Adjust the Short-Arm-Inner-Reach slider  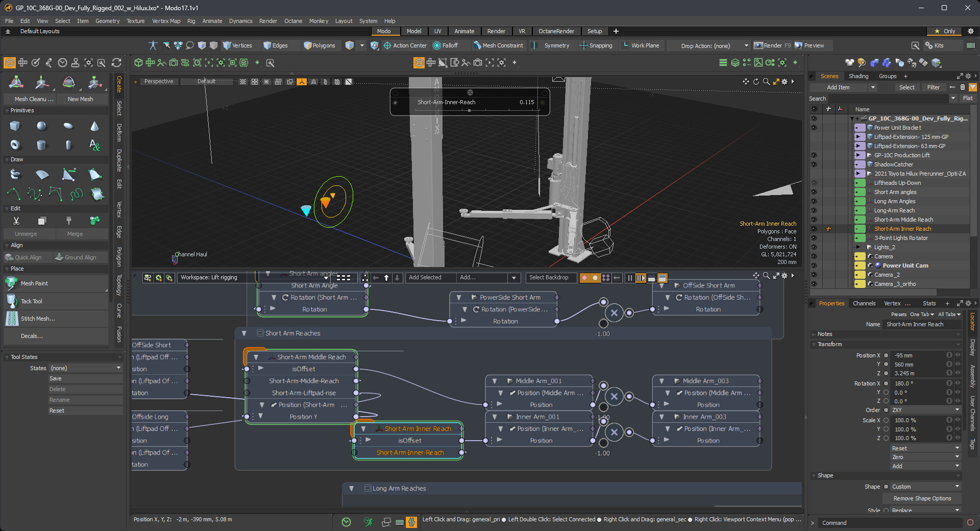click(x=469, y=110)
